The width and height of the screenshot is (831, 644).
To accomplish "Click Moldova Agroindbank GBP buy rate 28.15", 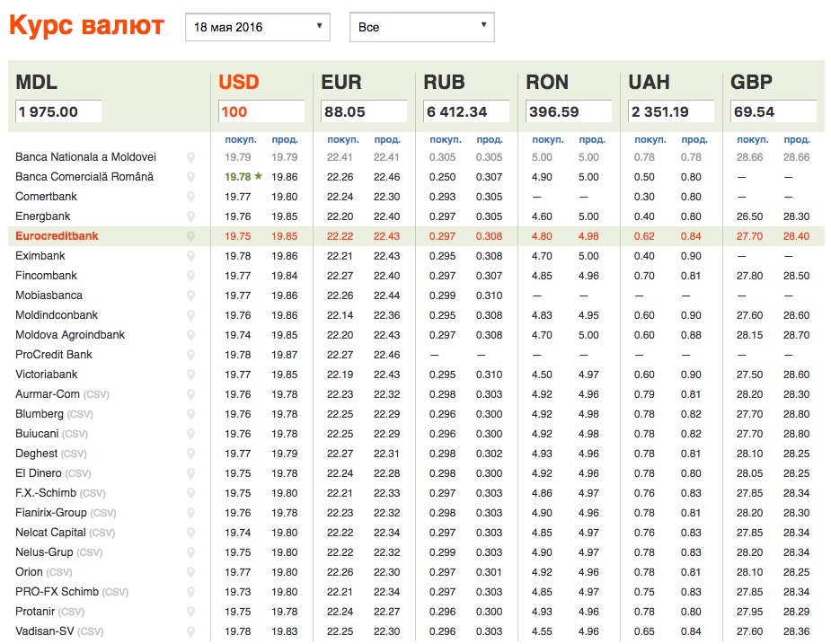I will [x=749, y=335].
